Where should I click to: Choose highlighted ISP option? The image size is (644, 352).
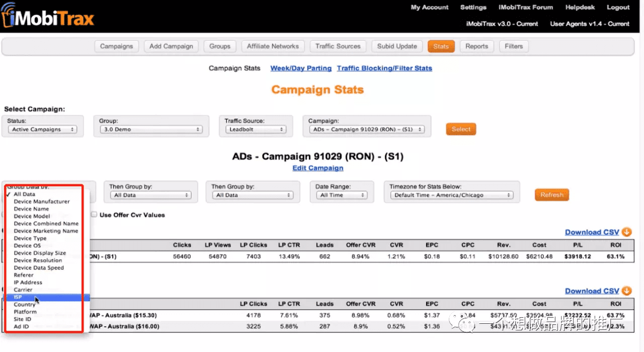pyautogui.click(x=47, y=297)
